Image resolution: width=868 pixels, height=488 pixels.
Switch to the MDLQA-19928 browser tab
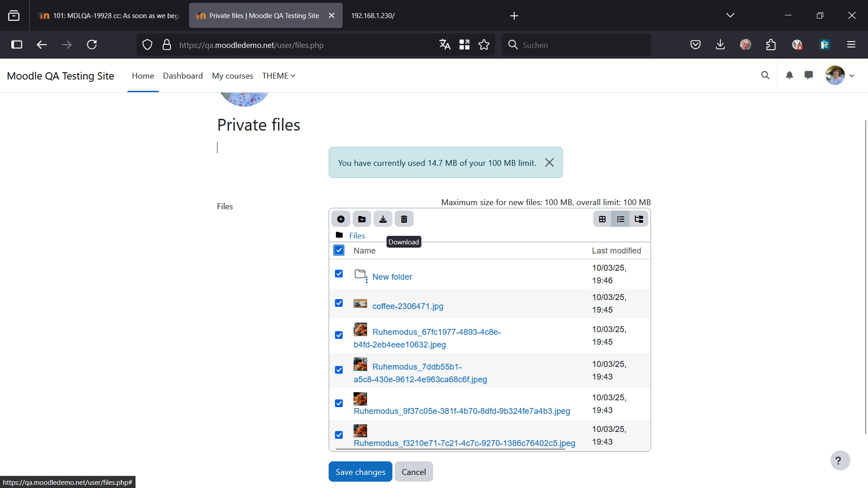[108, 16]
